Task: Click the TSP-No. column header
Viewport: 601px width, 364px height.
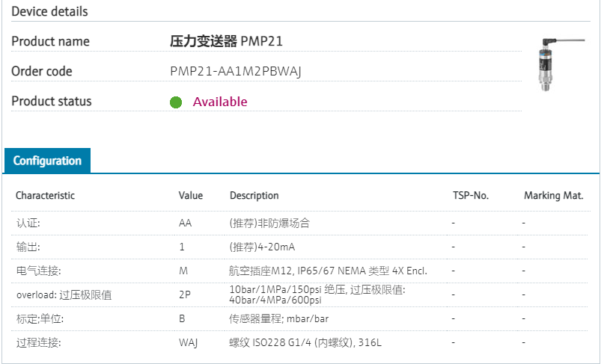Action: [x=471, y=196]
